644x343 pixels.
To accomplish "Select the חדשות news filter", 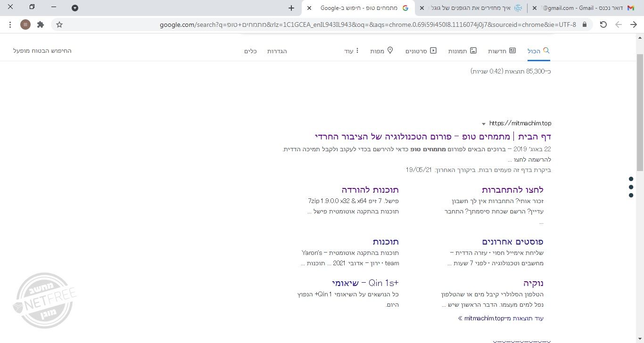I will pyautogui.click(x=502, y=51).
